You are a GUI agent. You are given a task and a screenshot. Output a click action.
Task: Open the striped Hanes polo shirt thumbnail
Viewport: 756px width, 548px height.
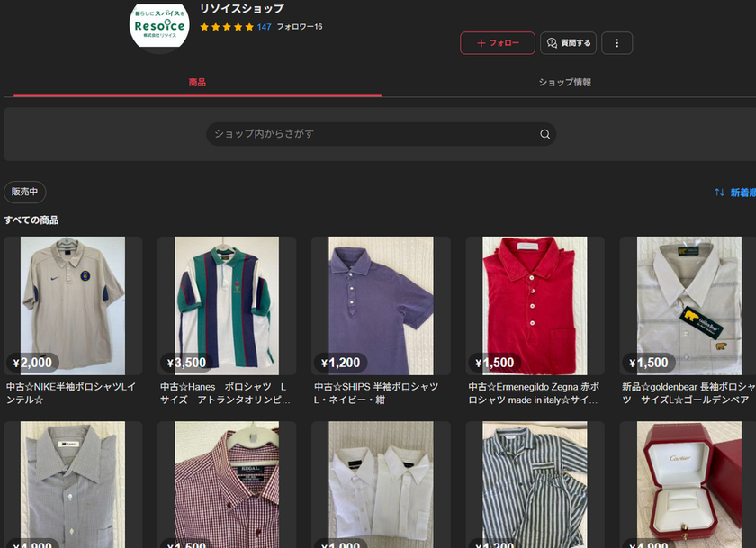tap(227, 306)
